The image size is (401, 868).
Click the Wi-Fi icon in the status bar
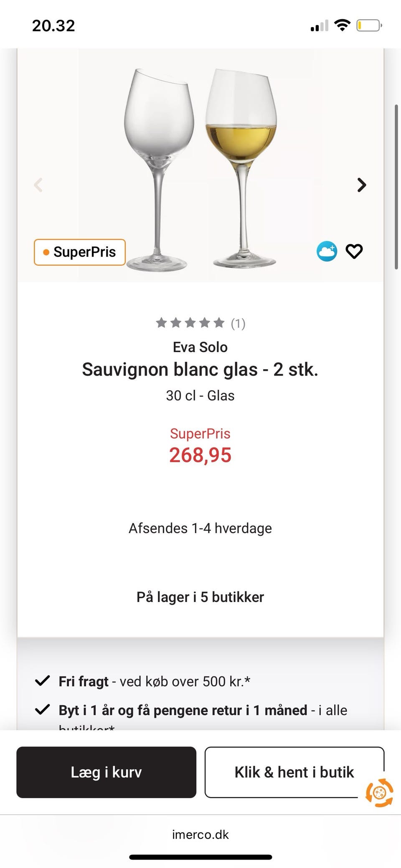tap(342, 25)
